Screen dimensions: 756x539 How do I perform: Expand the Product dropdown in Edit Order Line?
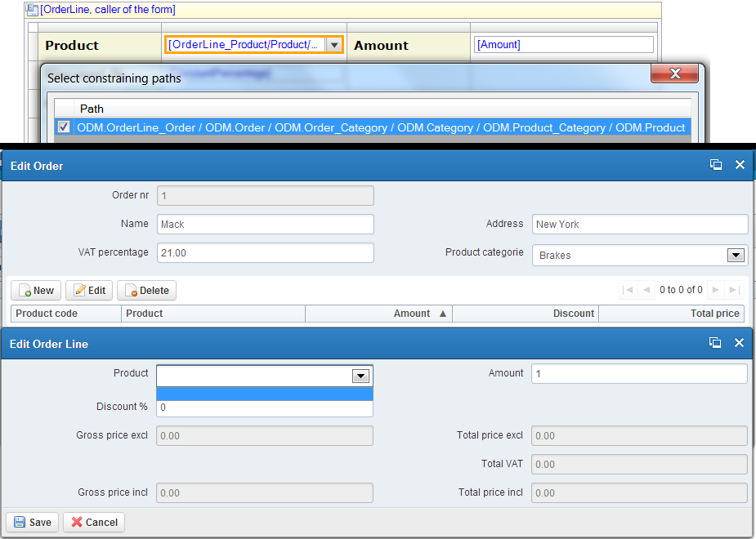[x=360, y=376]
